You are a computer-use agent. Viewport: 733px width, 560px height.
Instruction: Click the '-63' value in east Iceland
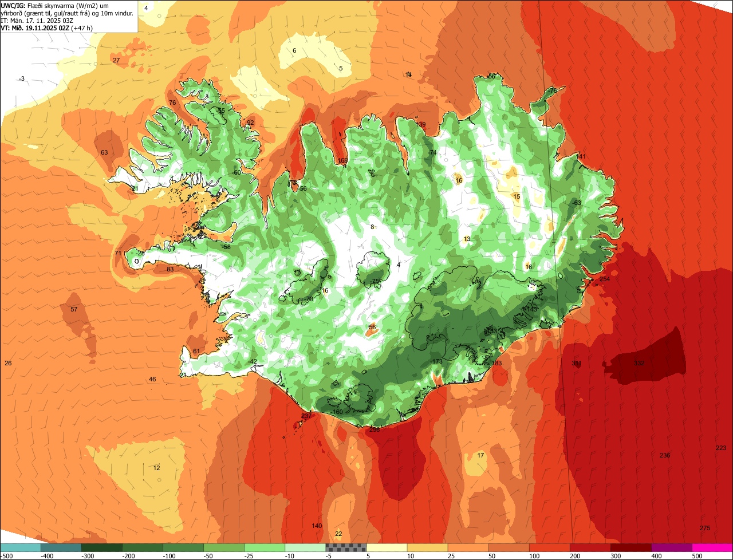click(x=577, y=203)
